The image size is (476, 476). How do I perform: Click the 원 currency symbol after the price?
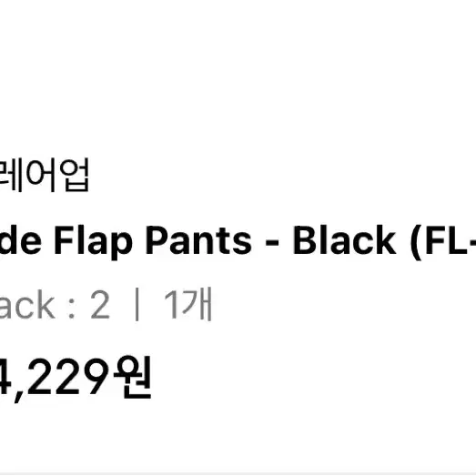pos(133,378)
